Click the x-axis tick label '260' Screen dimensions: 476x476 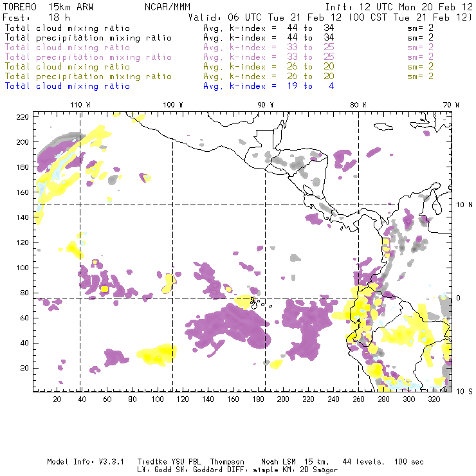(358, 399)
